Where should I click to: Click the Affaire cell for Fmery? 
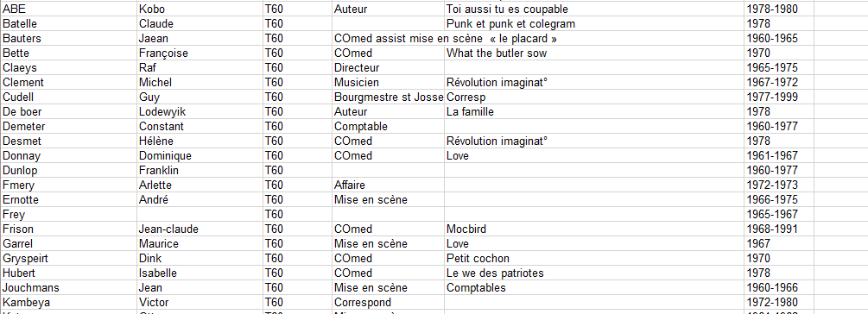click(388, 185)
